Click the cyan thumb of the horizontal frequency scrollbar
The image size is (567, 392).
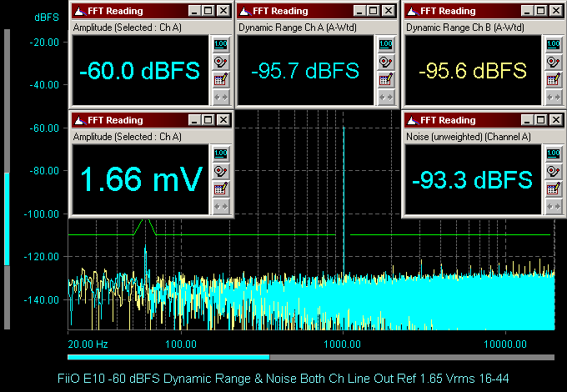tap(168, 357)
